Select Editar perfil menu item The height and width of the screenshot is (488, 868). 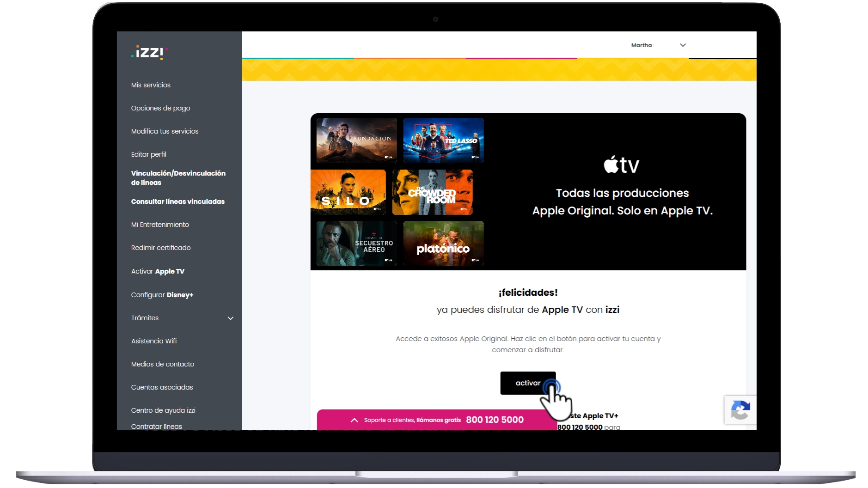[x=148, y=154]
